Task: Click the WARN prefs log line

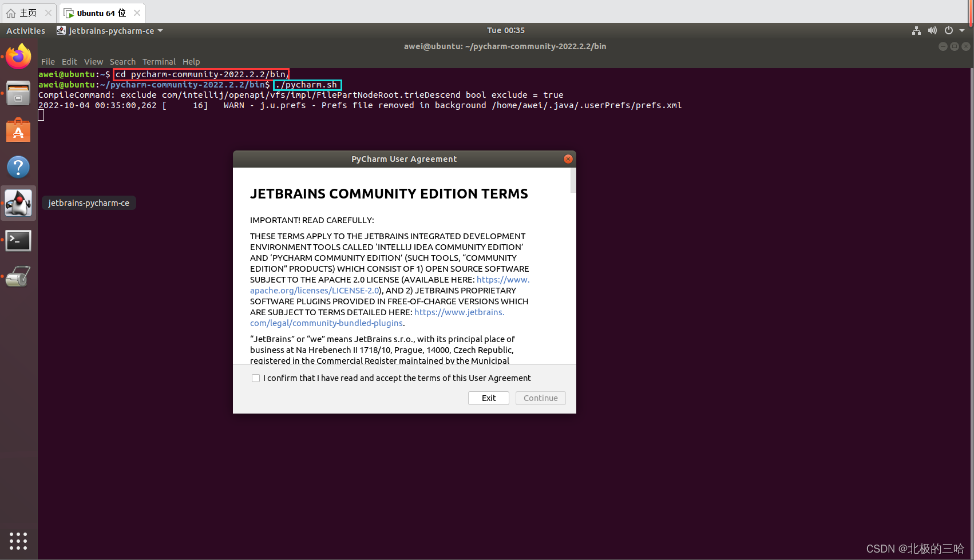Action: pyautogui.click(x=360, y=105)
